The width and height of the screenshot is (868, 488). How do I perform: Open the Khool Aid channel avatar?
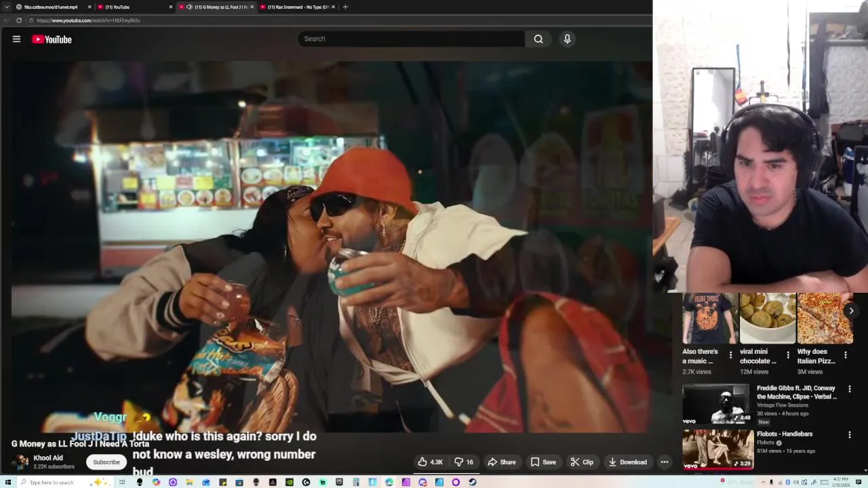20,462
